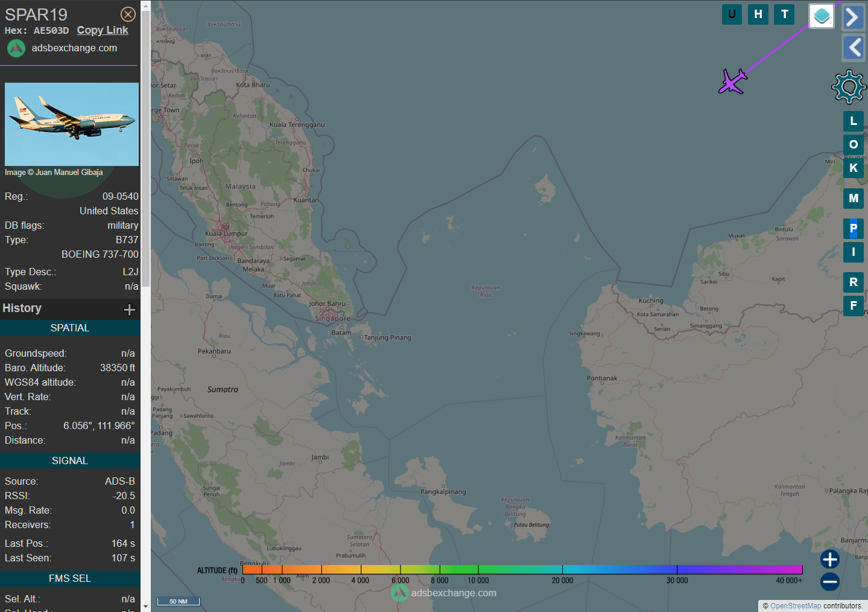Click the SPATIAL section header

[x=70, y=328]
